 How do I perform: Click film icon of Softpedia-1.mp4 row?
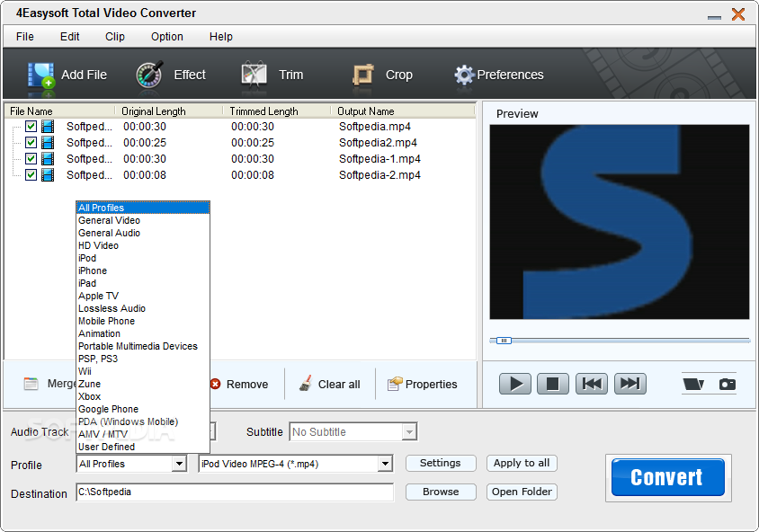point(48,159)
